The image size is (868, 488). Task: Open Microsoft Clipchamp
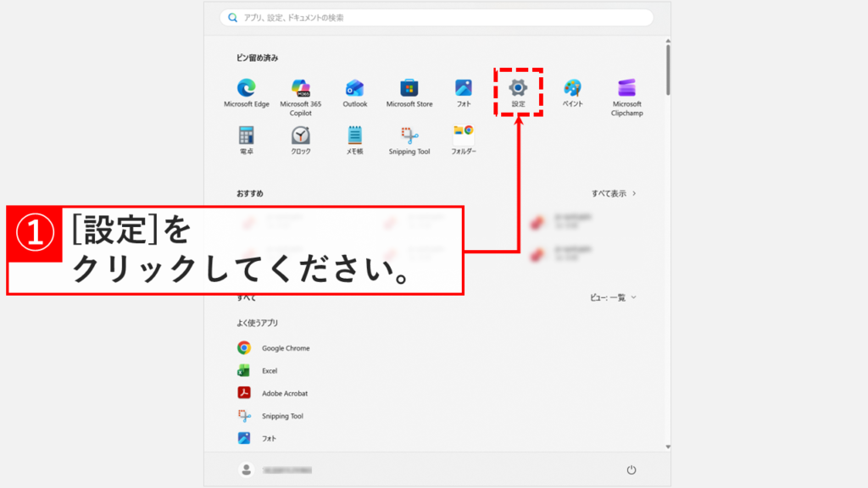[626, 97]
